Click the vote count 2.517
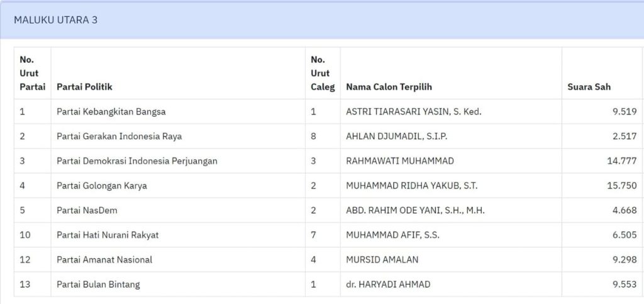Image resolution: width=644 pixels, height=304 pixels. pyautogui.click(x=625, y=136)
